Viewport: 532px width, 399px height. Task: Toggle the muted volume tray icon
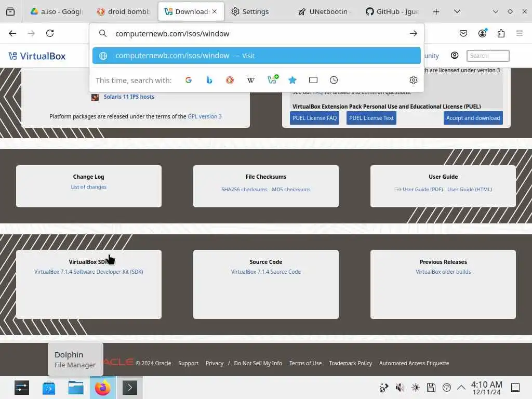pyautogui.click(x=400, y=388)
